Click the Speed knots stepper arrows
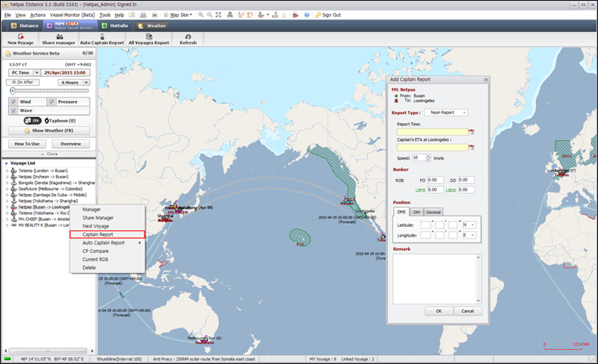Viewport: 598px width, 364px height. click(429, 158)
